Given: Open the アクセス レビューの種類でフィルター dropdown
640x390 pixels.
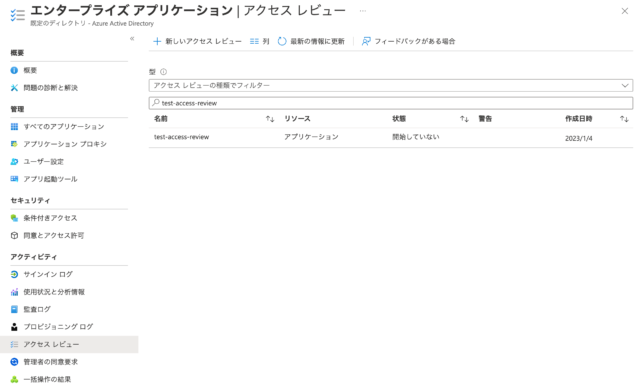Looking at the screenshot, I should pos(391,85).
